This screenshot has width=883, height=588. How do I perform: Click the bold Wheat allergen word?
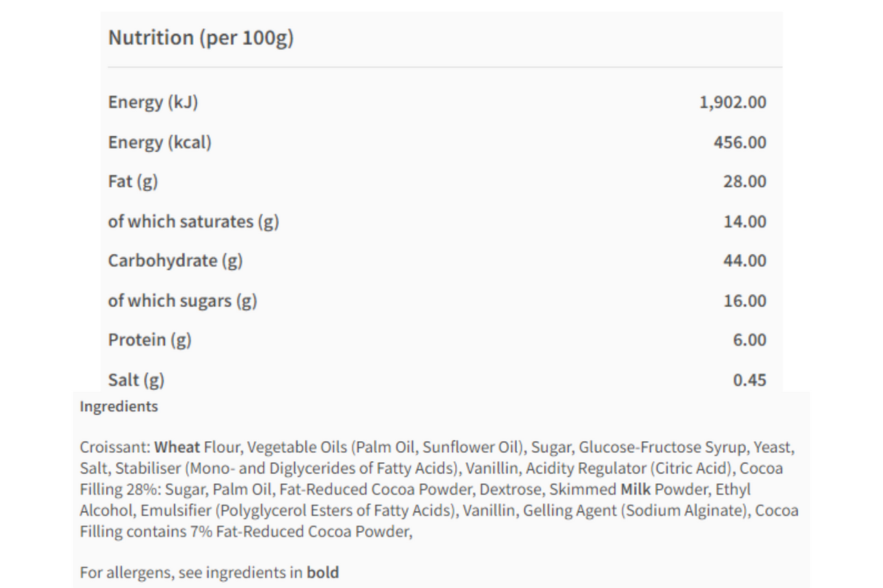click(177, 447)
